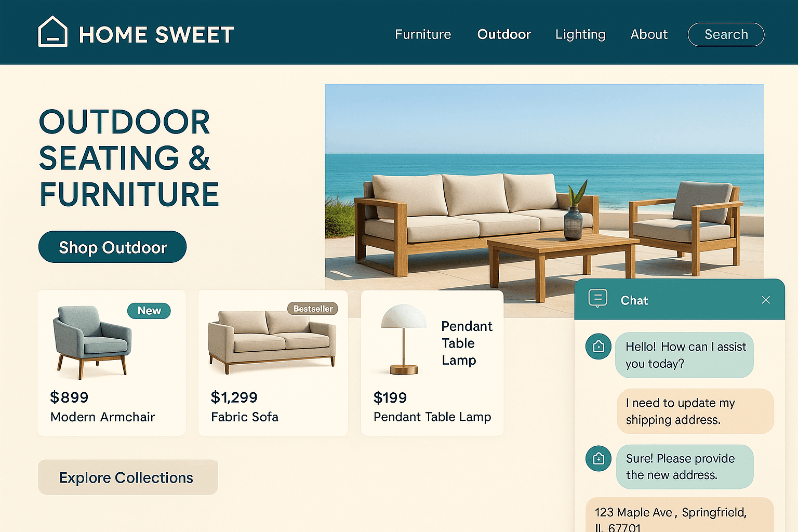Open the Furniture navigation menu
Viewport: 798px width, 532px height.
tap(423, 34)
